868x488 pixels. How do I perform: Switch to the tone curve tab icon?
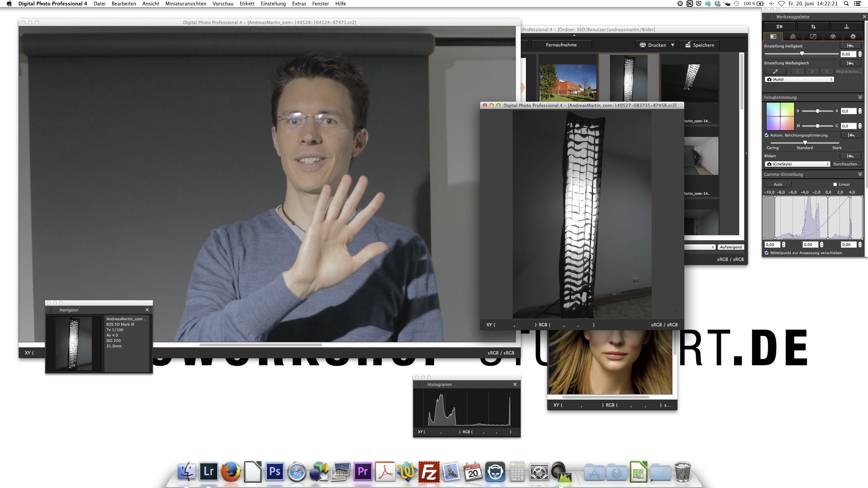(x=813, y=37)
